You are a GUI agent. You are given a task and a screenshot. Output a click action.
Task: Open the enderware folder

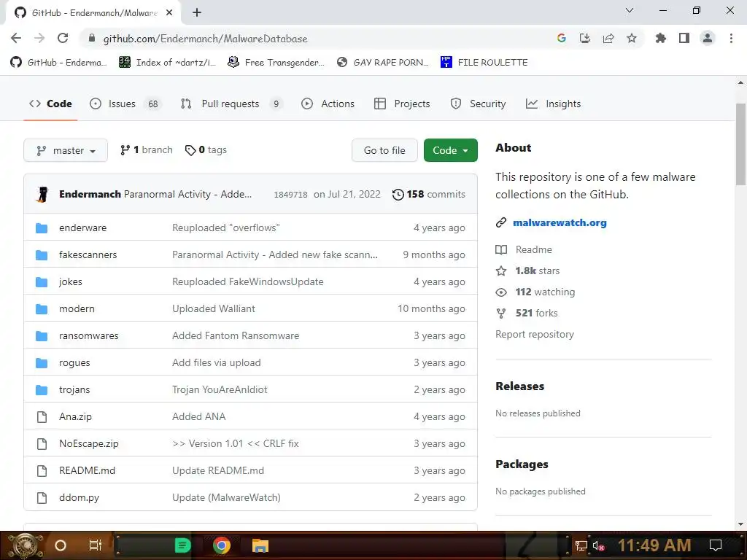coord(83,227)
